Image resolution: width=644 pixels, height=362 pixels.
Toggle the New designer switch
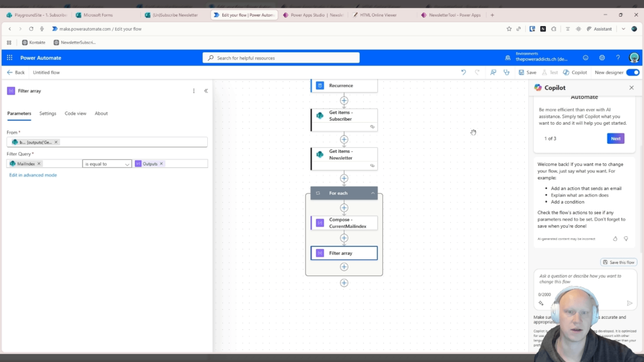click(x=633, y=72)
